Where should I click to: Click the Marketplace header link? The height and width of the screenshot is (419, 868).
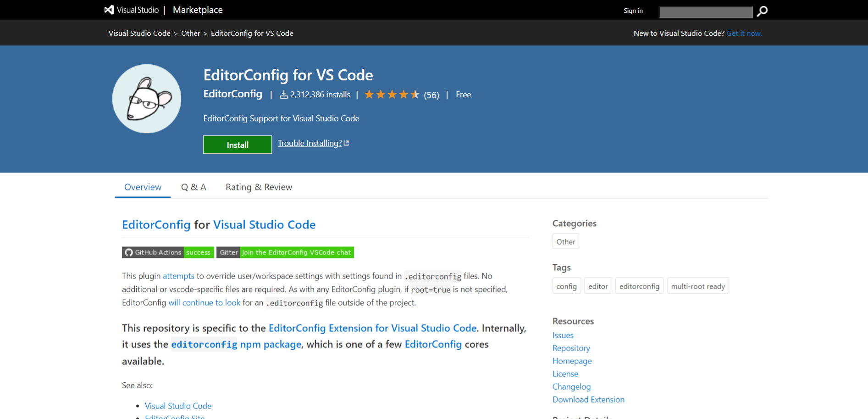[x=198, y=10]
